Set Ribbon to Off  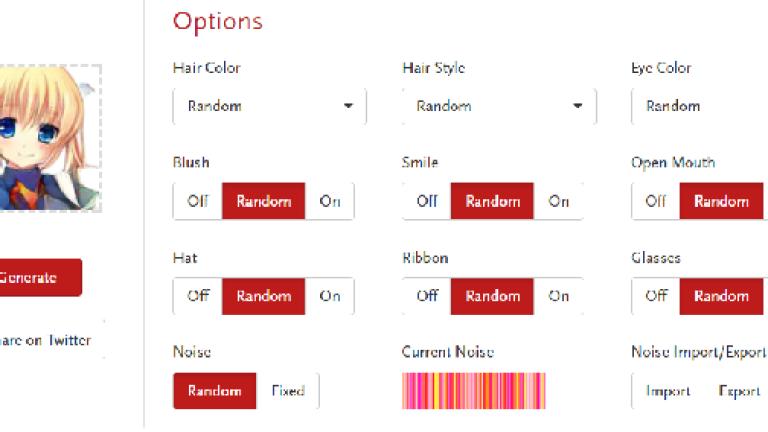pos(427,296)
